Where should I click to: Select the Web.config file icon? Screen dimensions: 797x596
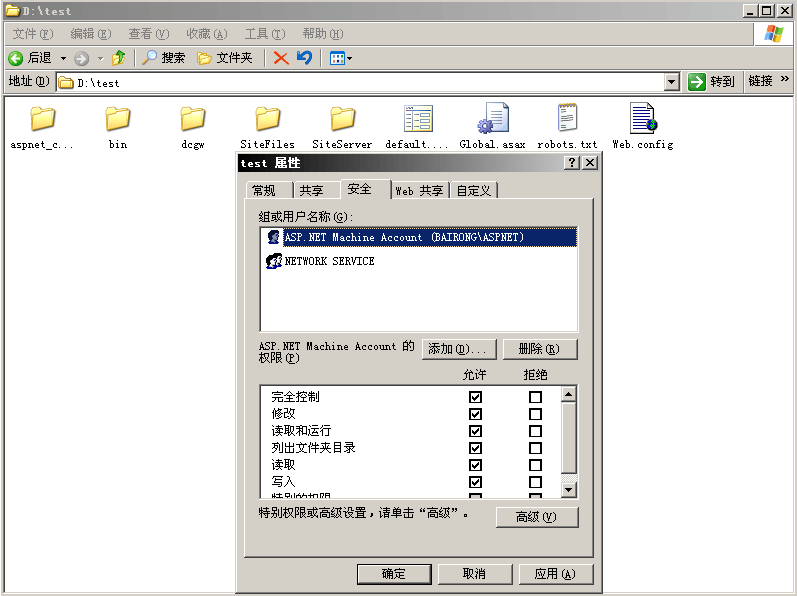tap(643, 118)
